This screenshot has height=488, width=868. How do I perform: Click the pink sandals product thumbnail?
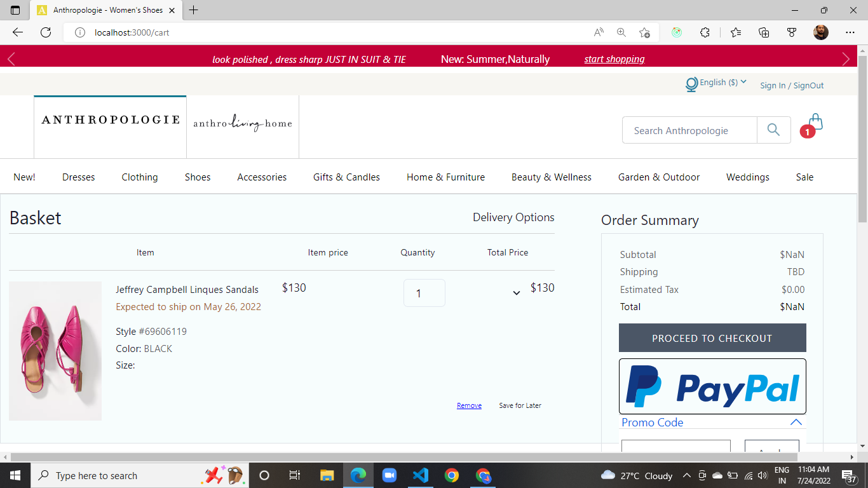[x=55, y=351]
